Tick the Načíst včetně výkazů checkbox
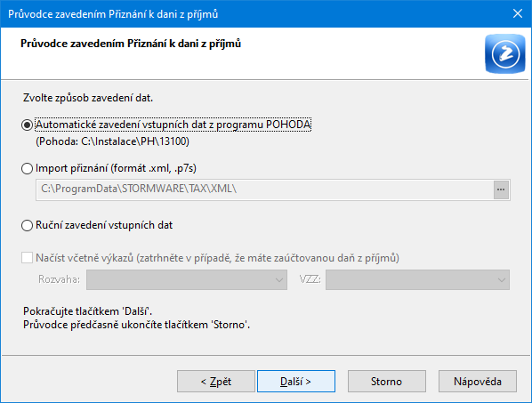532x403 pixels. click(x=28, y=258)
